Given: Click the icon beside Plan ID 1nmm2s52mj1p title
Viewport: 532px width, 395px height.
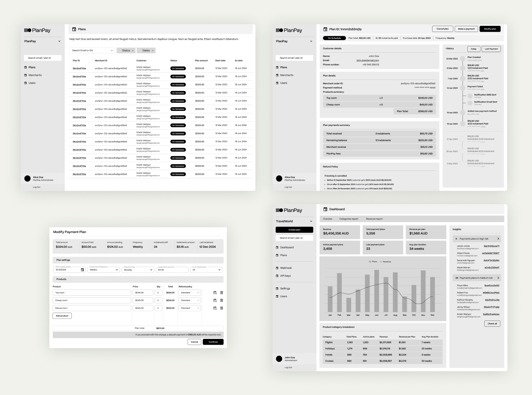Looking at the screenshot, I should [325, 29].
